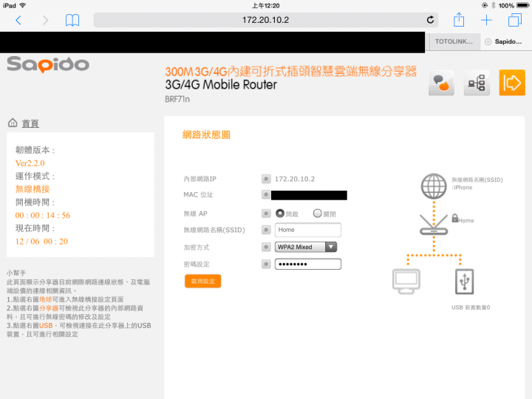The width and height of the screenshot is (532, 399).
Task: Switch to the Sapido tab
Action: click(508, 41)
